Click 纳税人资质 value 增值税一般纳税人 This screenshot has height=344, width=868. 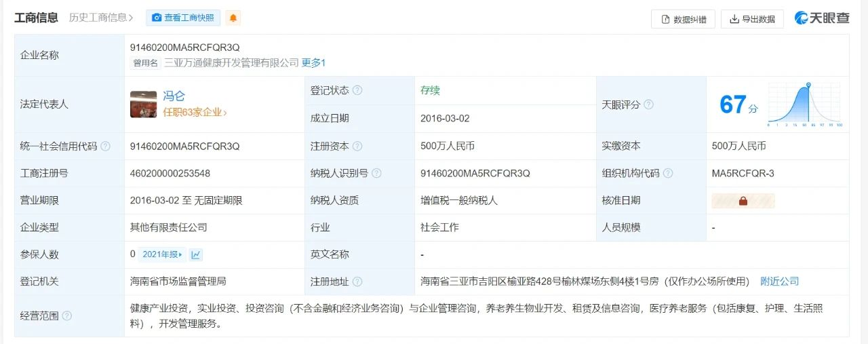tap(459, 200)
